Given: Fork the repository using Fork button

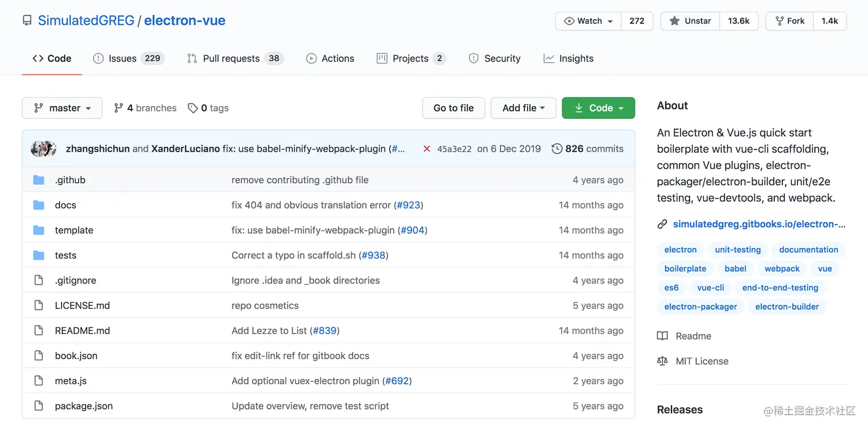Looking at the screenshot, I should (789, 21).
